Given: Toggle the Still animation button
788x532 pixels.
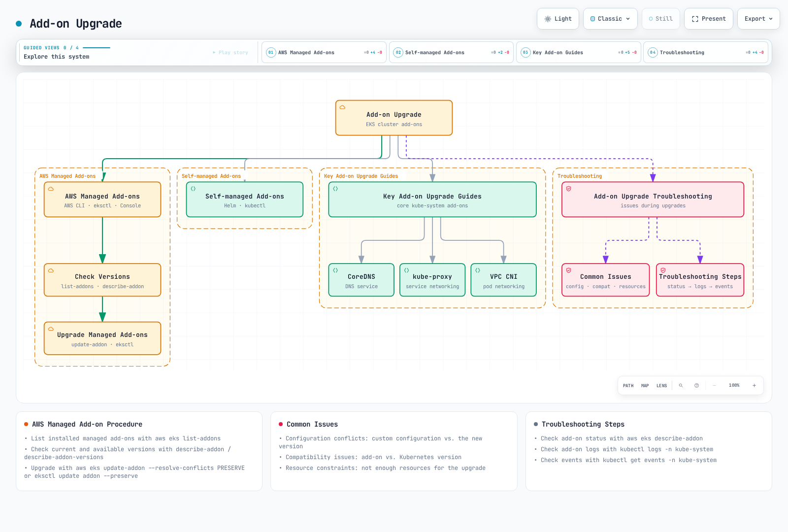Looking at the screenshot, I should 660,19.
